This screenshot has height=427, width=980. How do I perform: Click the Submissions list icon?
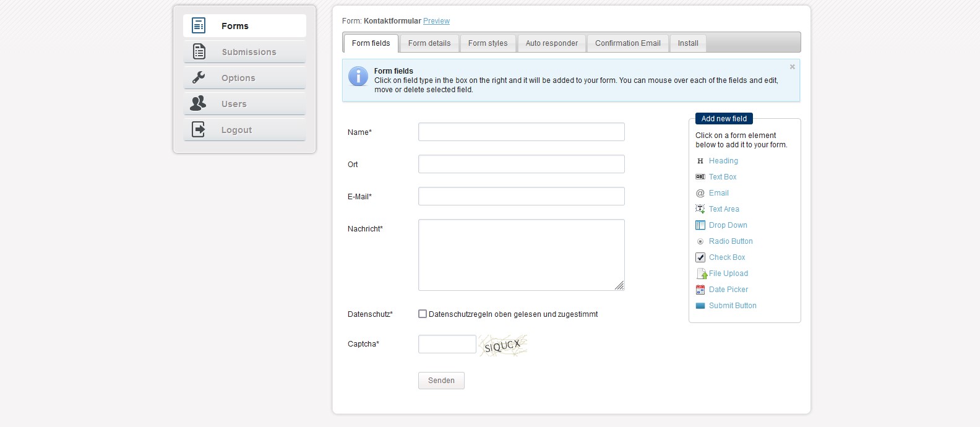point(199,51)
